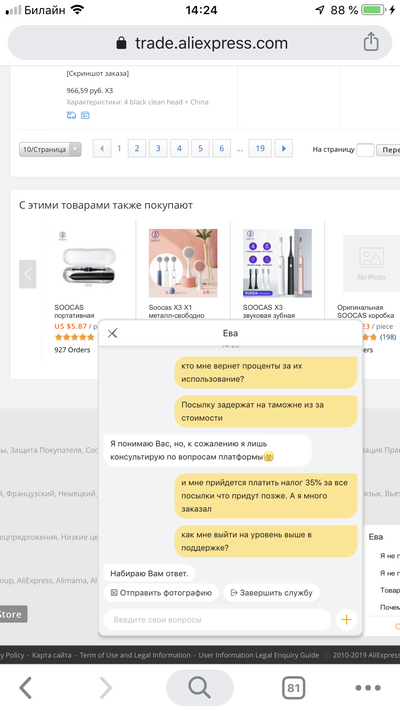Open the No Photo product placeholder

tap(371, 263)
